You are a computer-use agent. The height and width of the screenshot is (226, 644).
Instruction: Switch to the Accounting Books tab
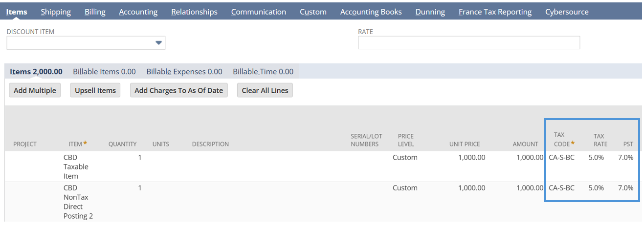click(371, 12)
